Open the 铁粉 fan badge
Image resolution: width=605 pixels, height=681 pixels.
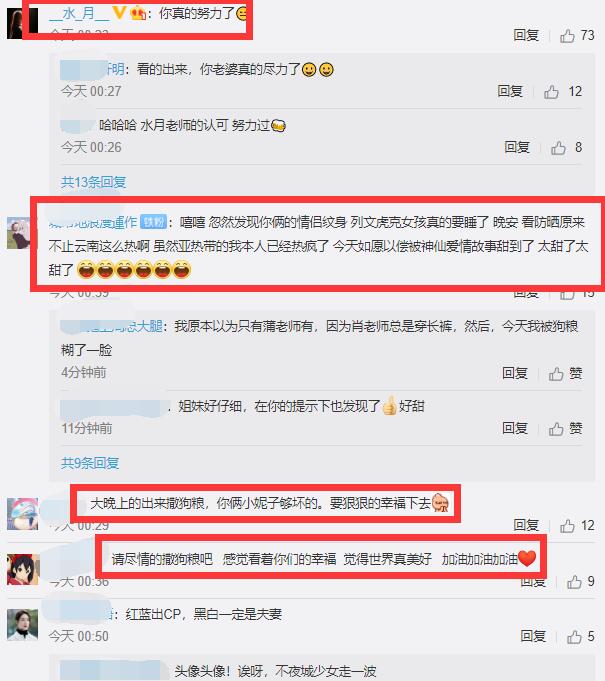click(153, 222)
